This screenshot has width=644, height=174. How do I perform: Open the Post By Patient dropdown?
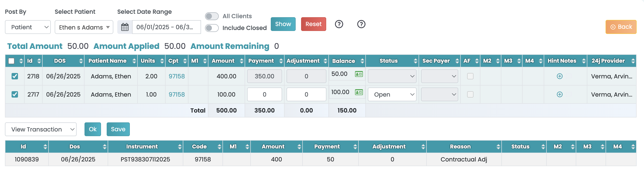tap(28, 27)
